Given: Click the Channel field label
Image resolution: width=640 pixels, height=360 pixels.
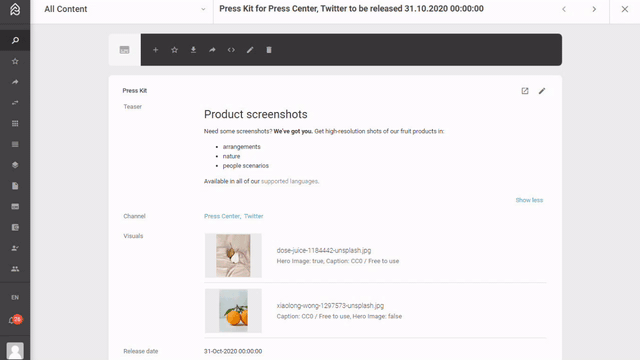Looking at the screenshot, I should pos(134,216).
